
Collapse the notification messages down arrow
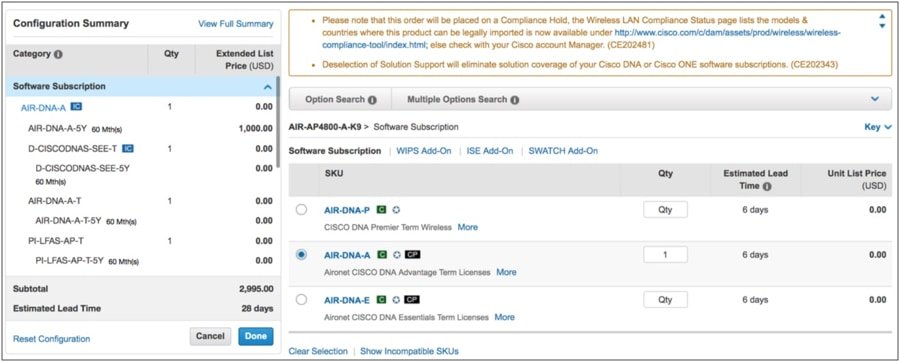point(882,26)
